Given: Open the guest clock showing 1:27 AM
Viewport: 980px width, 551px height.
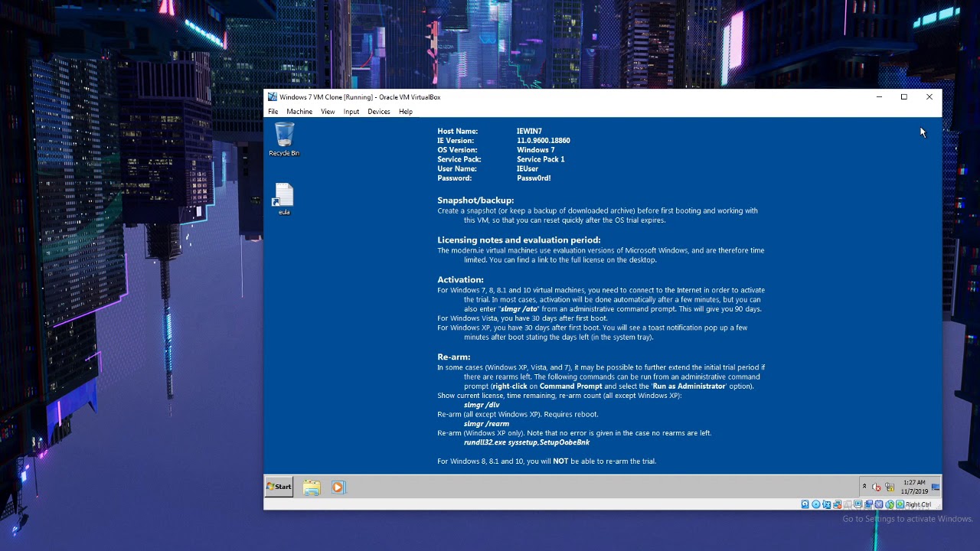Looking at the screenshot, I should pyautogui.click(x=914, y=487).
